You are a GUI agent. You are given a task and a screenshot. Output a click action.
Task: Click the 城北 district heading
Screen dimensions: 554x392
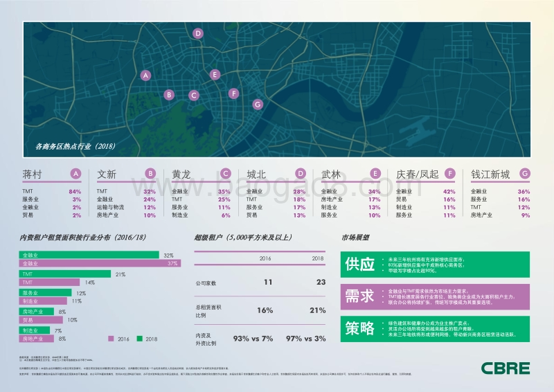click(x=256, y=175)
